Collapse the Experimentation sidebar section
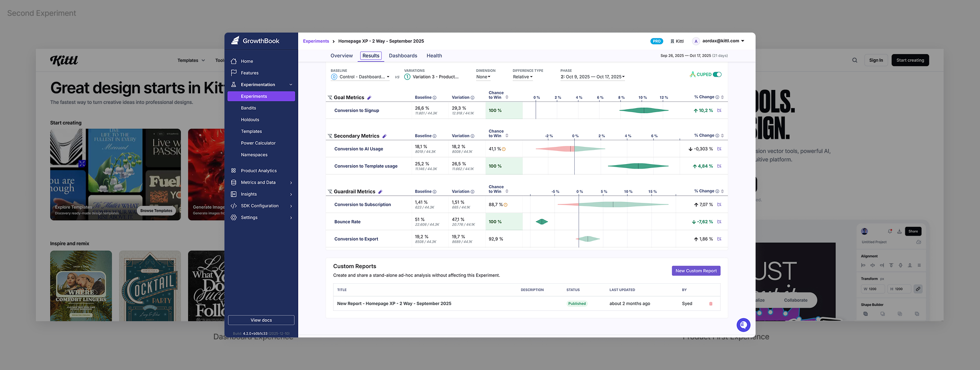The image size is (980, 370). [x=290, y=85]
